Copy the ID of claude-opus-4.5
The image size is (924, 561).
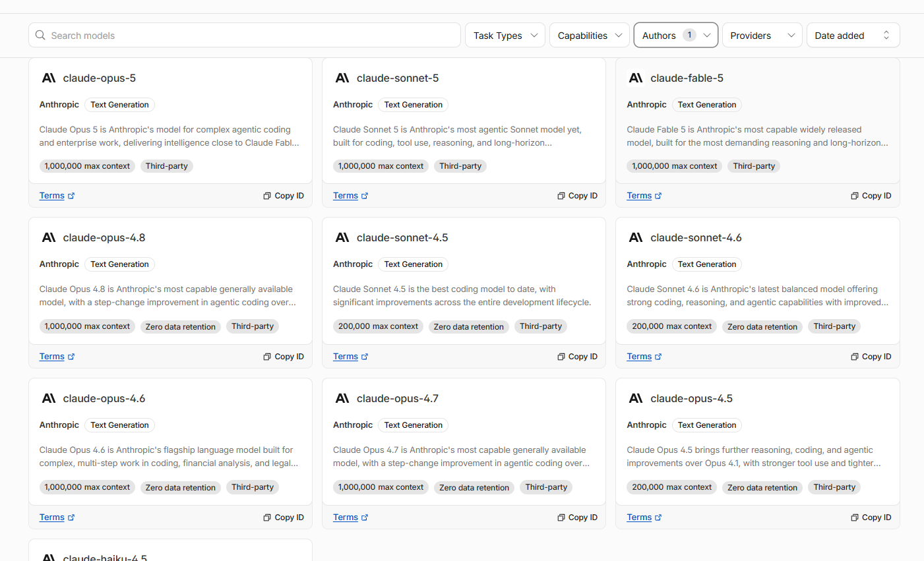pos(871,517)
